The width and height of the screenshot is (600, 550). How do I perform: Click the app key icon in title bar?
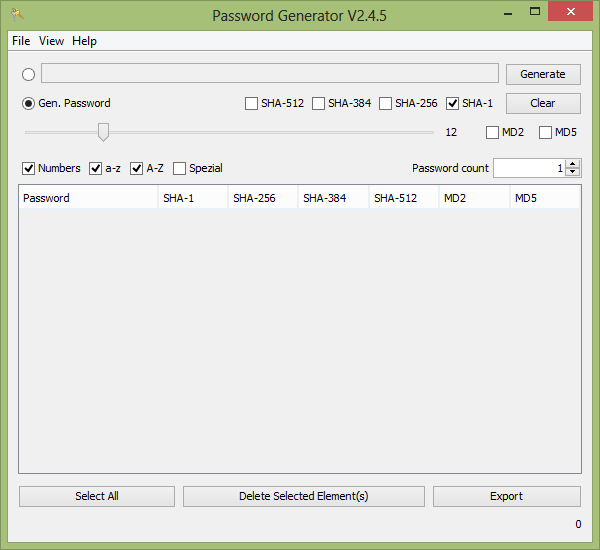17,15
